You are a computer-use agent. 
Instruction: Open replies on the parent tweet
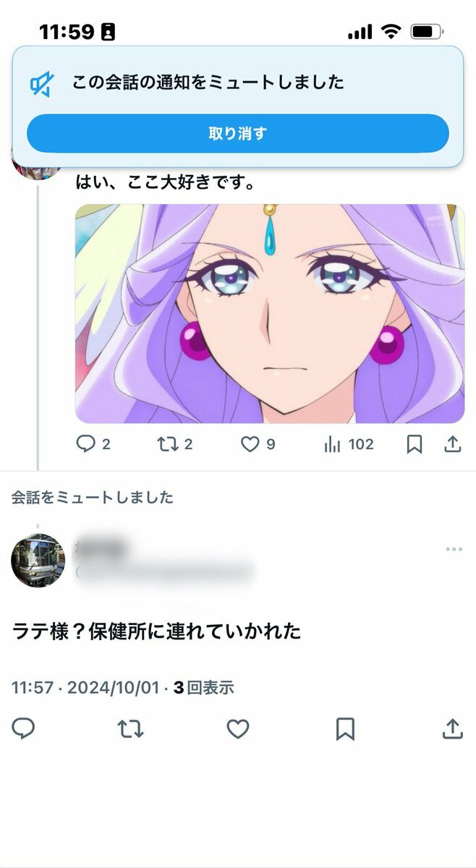[x=93, y=444]
